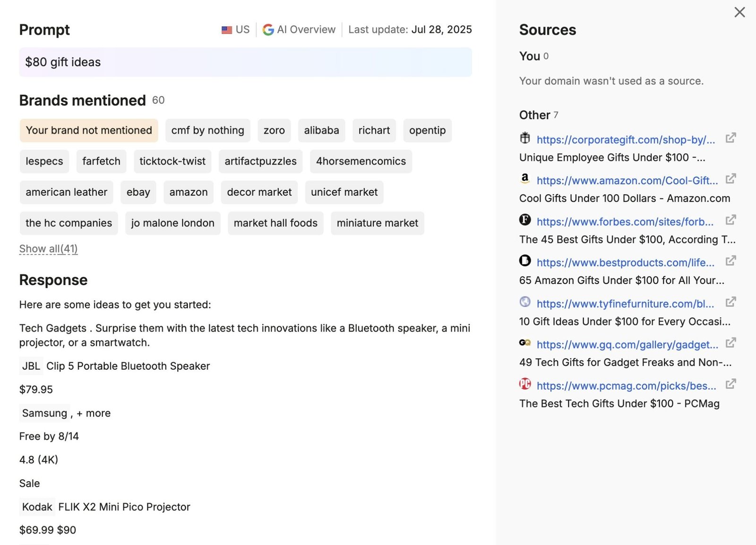Image resolution: width=756 pixels, height=545 pixels.
Task: Select the 'alibaba' brand tag
Action: point(321,130)
